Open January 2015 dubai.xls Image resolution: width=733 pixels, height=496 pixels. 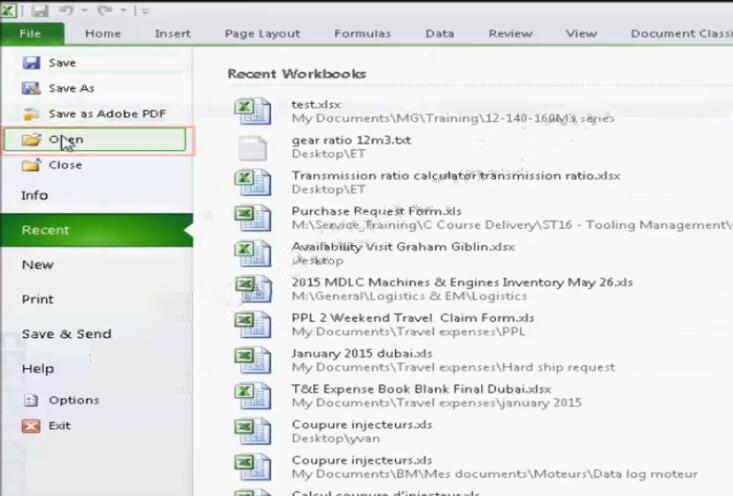tap(362, 353)
